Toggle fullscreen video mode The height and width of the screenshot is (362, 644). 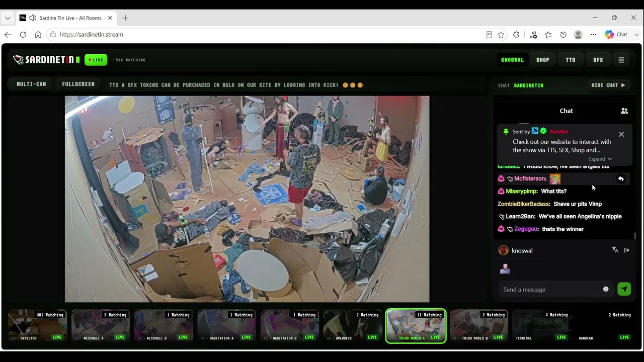pyautogui.click(x=78, y=84)
